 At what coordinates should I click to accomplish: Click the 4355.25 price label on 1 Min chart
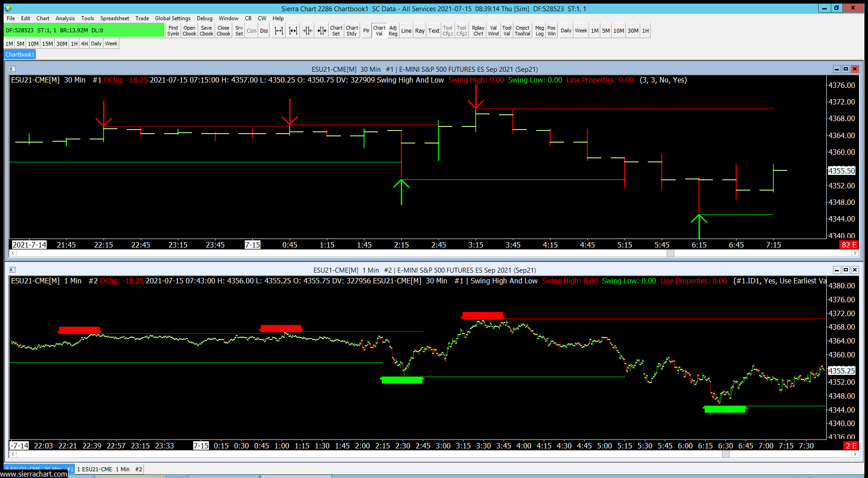842,371
